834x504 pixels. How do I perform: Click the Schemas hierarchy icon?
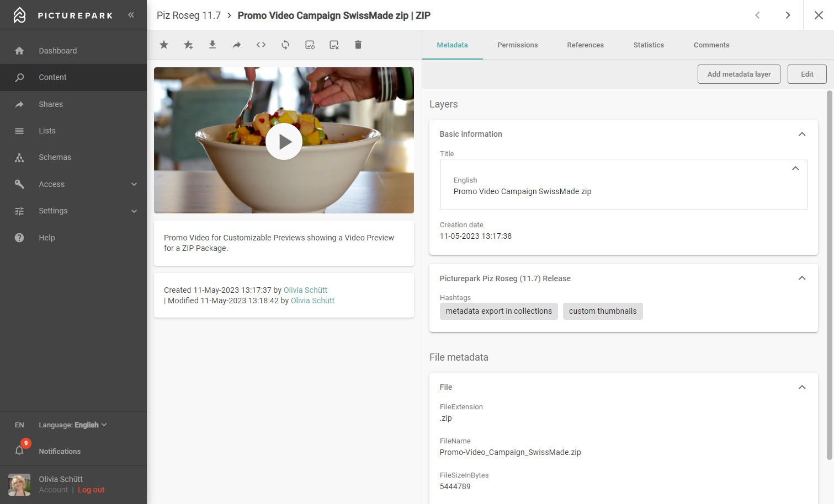point(19,157)
